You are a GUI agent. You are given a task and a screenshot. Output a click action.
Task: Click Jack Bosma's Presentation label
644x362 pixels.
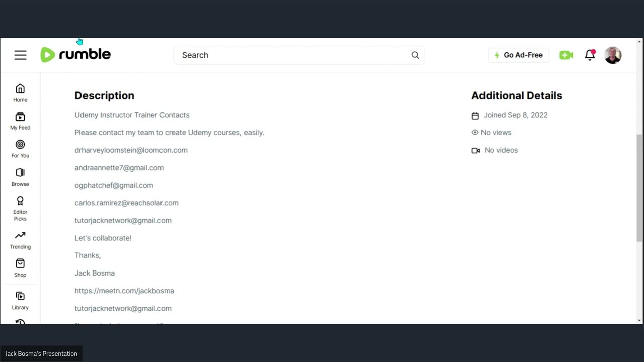41,354
